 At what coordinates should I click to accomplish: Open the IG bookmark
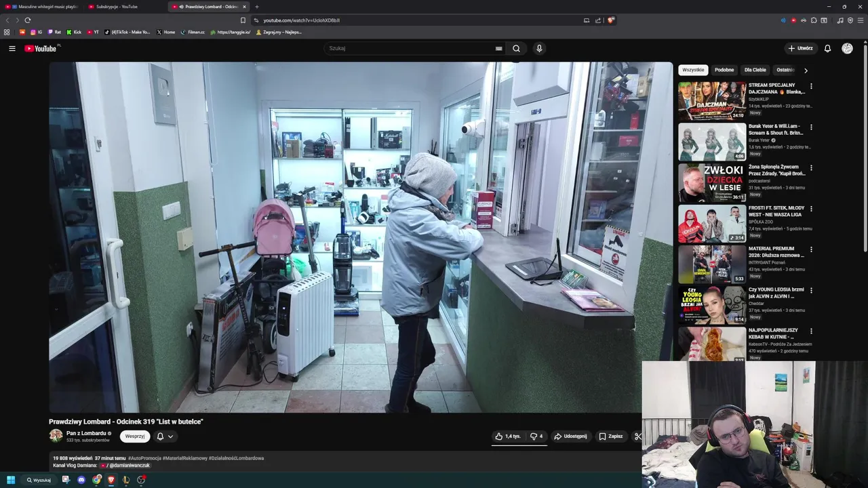pyautogui.click(x=36, y=32)
